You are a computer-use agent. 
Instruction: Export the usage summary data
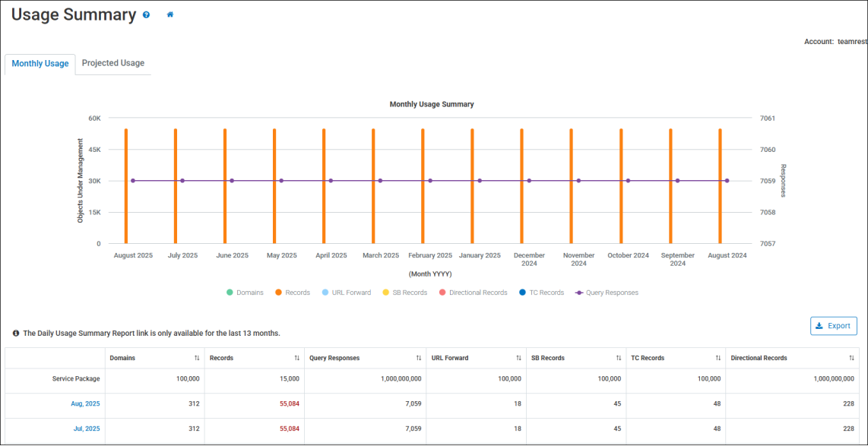833,326
